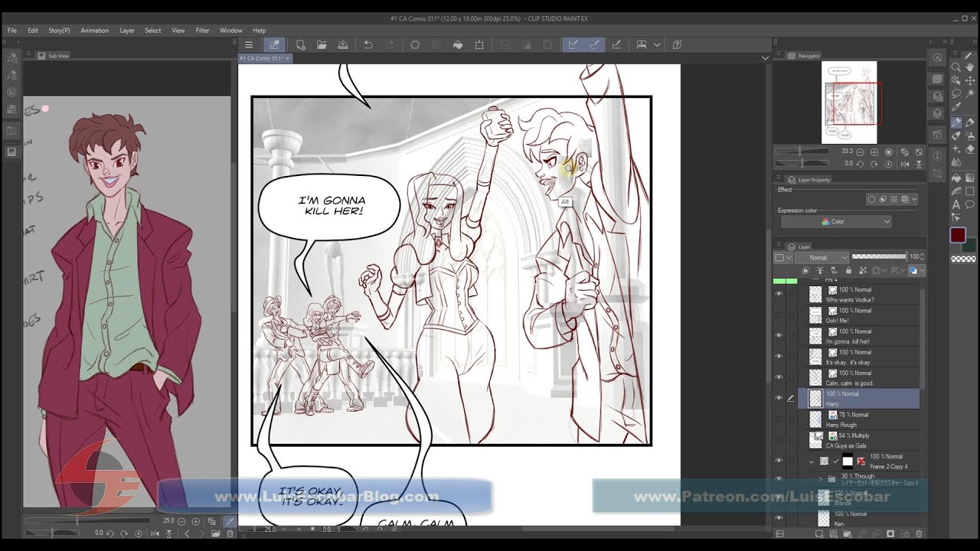This screenshot has width=980, height=551.
Task: Zoom out using Navigator minus icon
Action: (860, 152)
